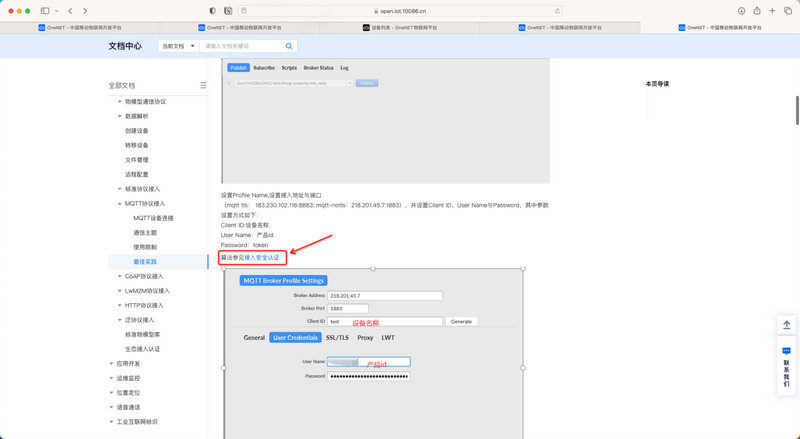Click the share icon in the toolbar
The width and height of the screenshot is (800, 439).
coord(757,11)
